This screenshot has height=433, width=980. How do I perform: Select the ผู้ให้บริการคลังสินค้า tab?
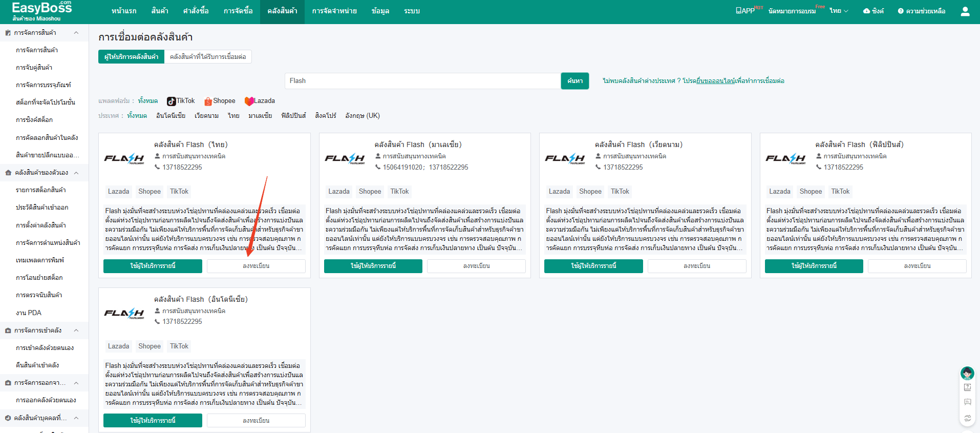pyautogui.click(x=131, y=57)
